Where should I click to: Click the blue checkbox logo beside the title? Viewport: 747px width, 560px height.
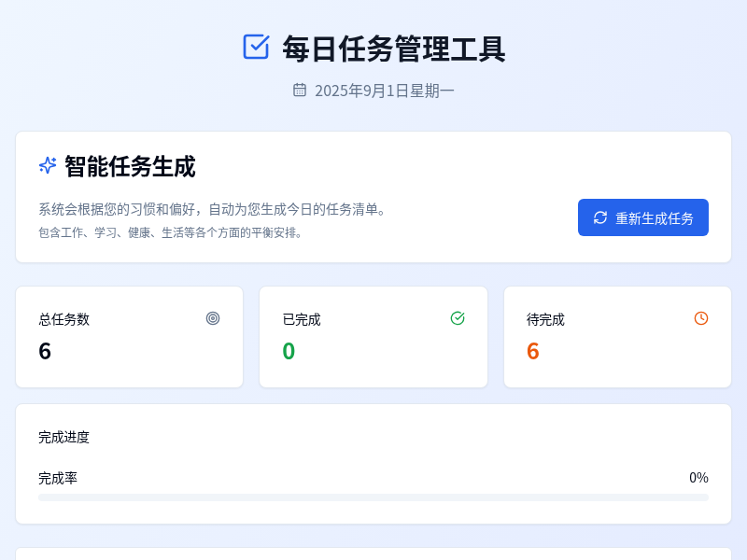click(x=256, y=47)
